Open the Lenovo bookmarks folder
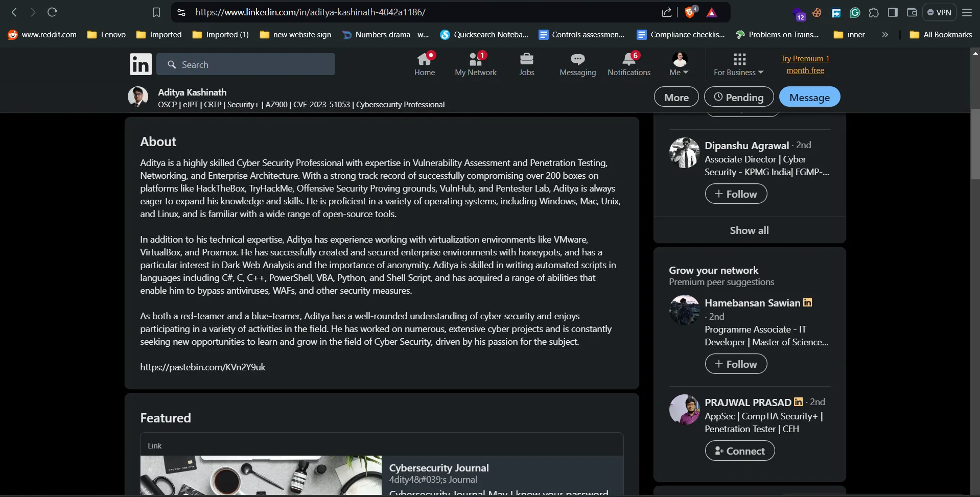This screenshot has height=497, width=980. click(107, 35)
